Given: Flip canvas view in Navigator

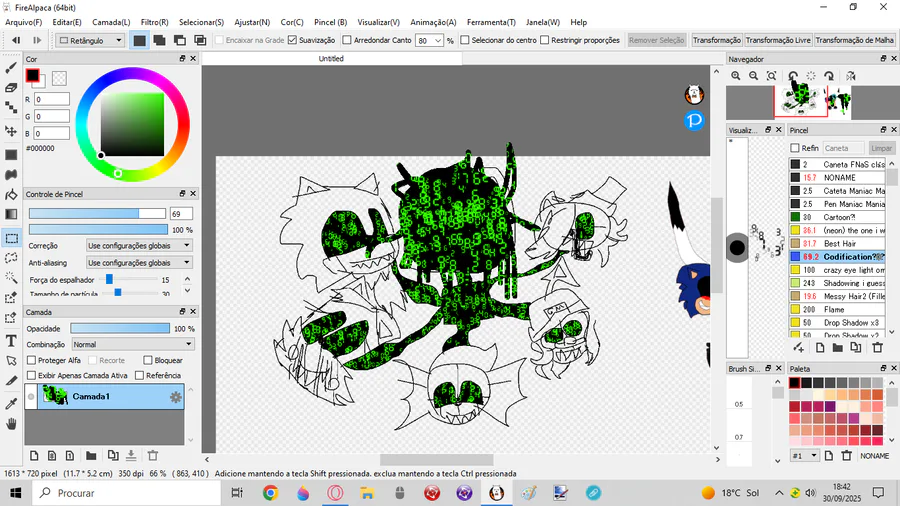Looking at the screenshot, I should [851, 76].
